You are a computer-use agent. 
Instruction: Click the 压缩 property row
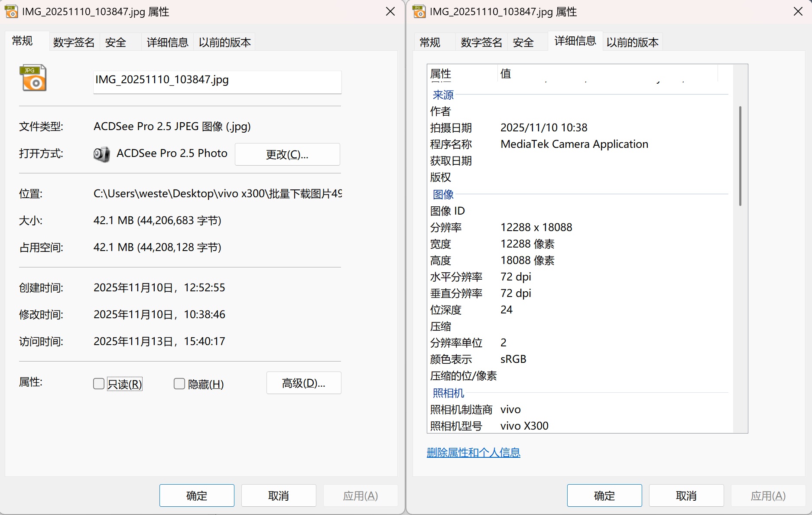[x=579, y=326]
